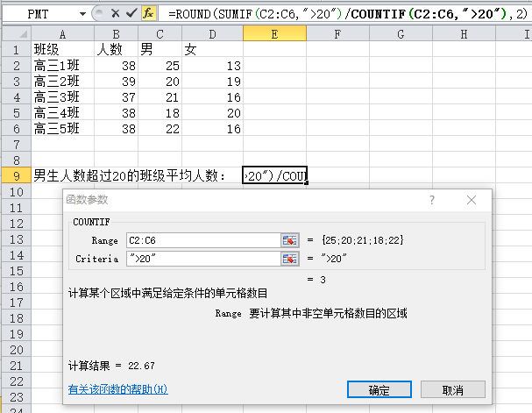The width and height of the screenshot is (532, 413).
Task: Click into the formula bar text
Action: tap(348, 14)
